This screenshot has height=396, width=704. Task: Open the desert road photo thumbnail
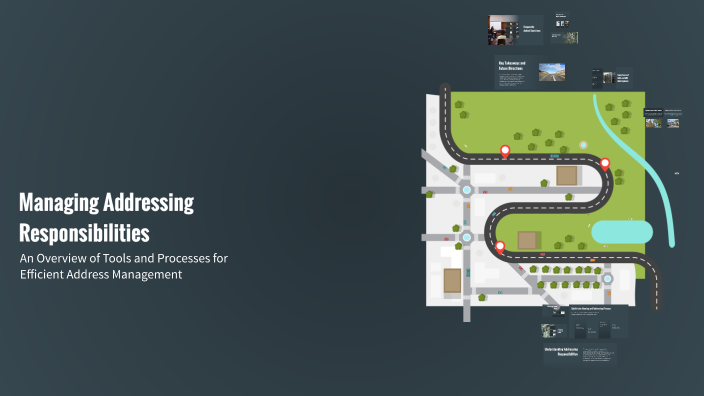click(552, 72)
